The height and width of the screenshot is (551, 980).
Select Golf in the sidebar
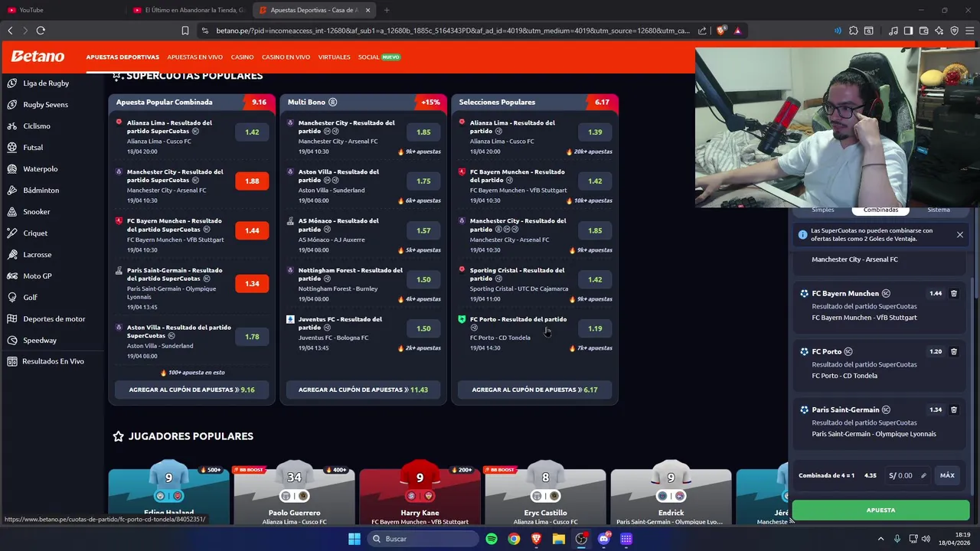pos(30,297)
